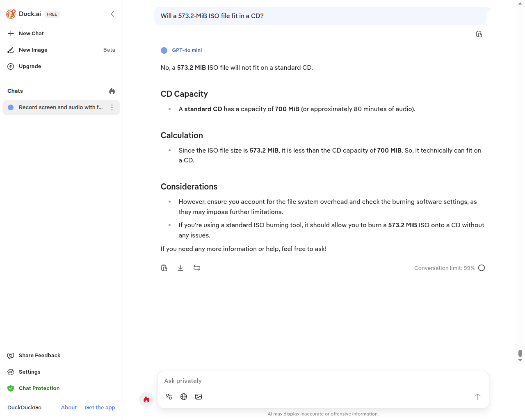Copy the user question with copy icon
Screen dimensions: 525x420
(x=479, y=34)
